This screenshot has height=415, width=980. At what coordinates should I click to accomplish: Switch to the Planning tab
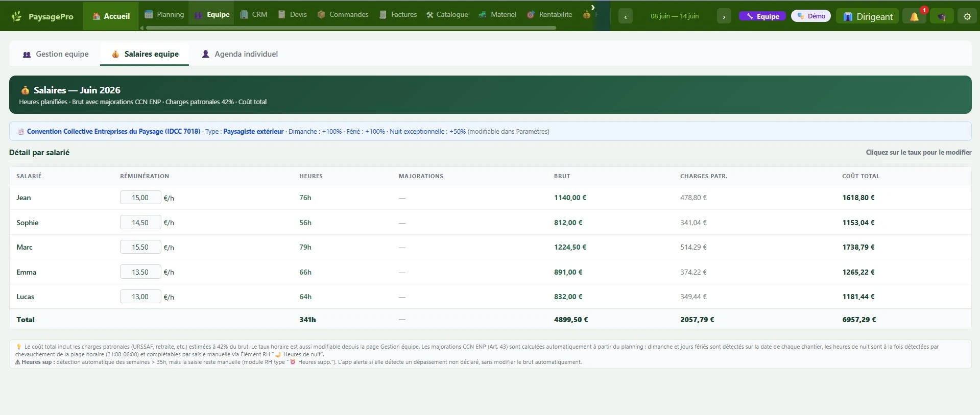coord(164,14)
